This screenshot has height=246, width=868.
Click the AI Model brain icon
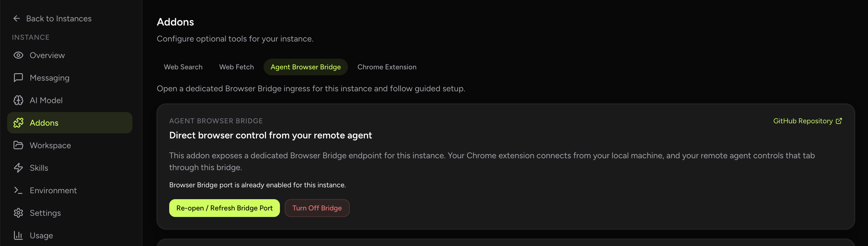click(x=18, y=100)
